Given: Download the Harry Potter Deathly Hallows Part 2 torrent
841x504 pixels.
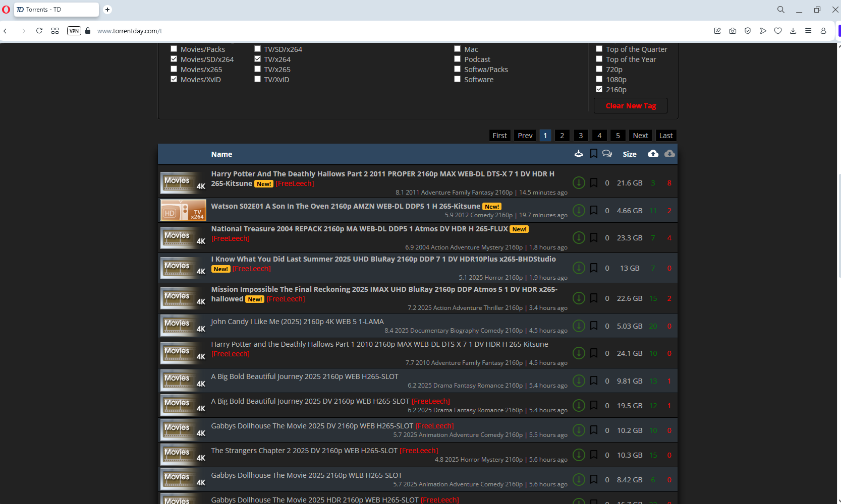Looking at the screenshot, I should [x=579, y=182].
